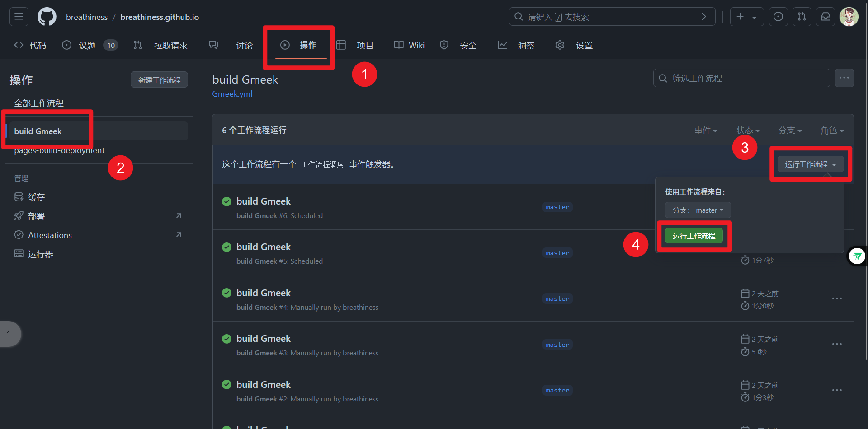Open the Gmeek.yml file link

[x=232, y=93]
